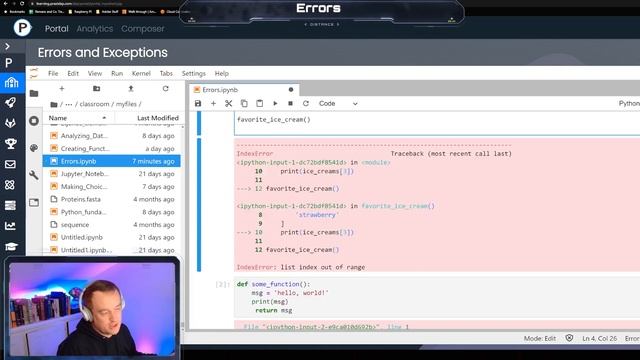Open commands palette sidebar icon

(x=34, y=148)
